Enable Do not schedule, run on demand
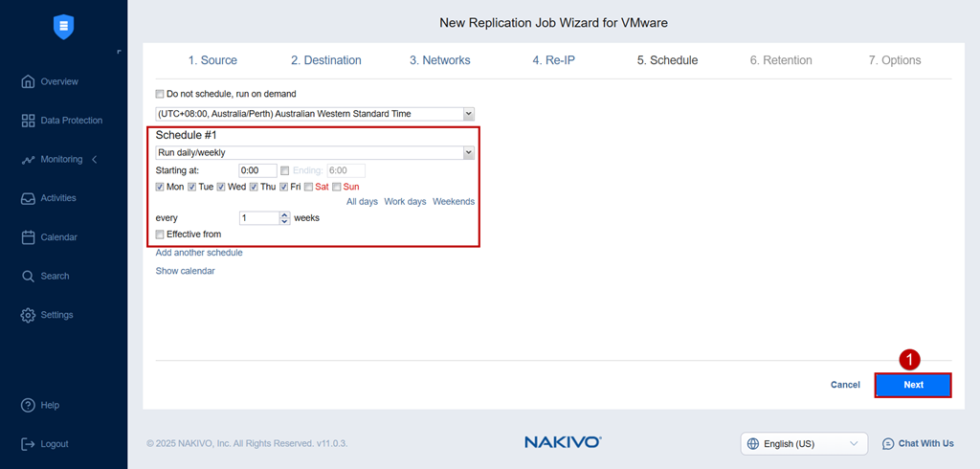 pos(160,94)
